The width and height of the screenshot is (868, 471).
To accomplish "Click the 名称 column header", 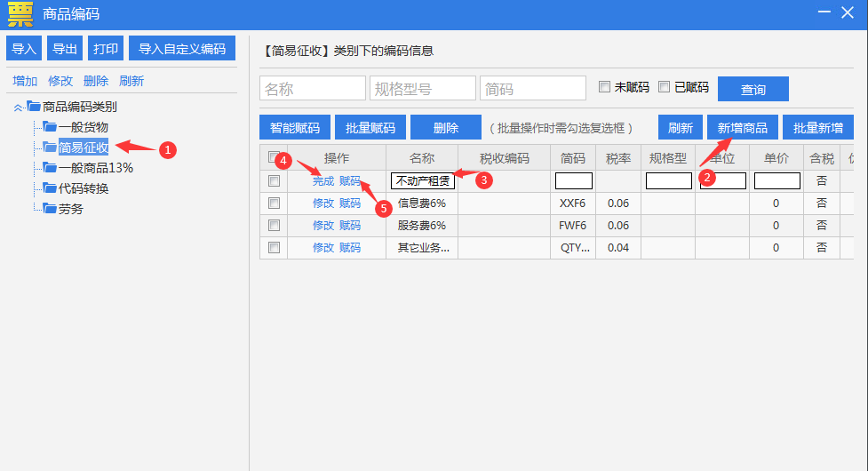I will (x=422, y=158).
